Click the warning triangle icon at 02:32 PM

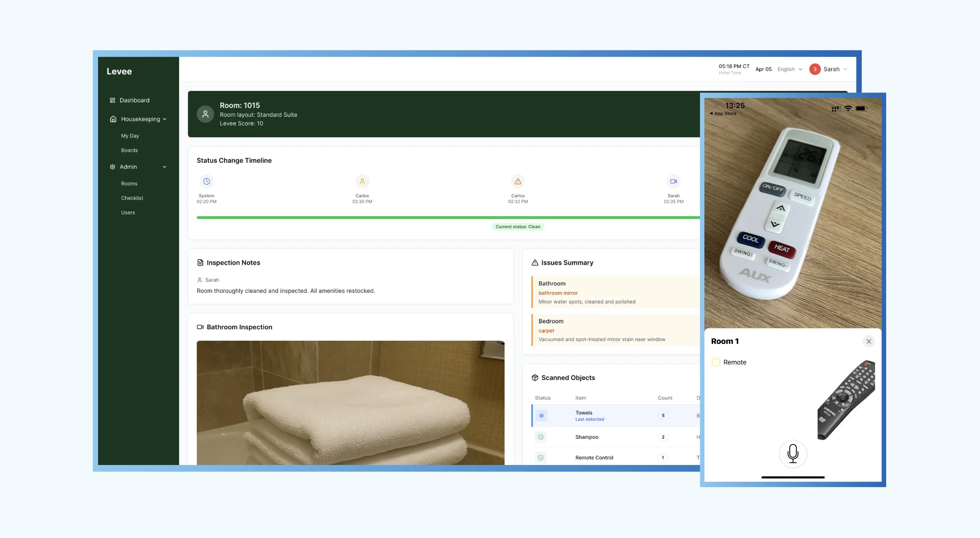tap(518, 181)
